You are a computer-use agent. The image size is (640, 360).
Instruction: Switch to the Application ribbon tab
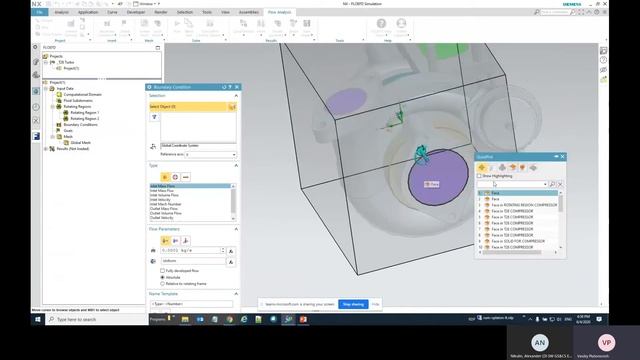[x=88, y=12]
